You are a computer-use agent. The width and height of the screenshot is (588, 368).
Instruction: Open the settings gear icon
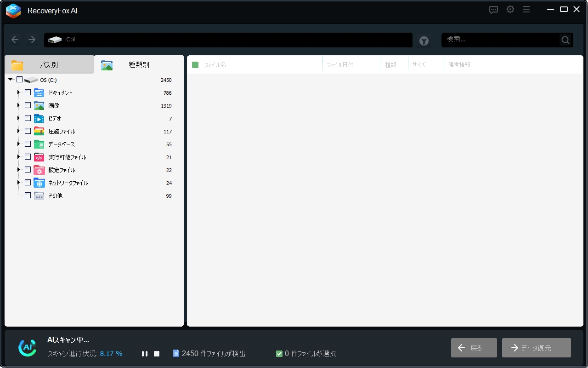[x=510, y=10]
